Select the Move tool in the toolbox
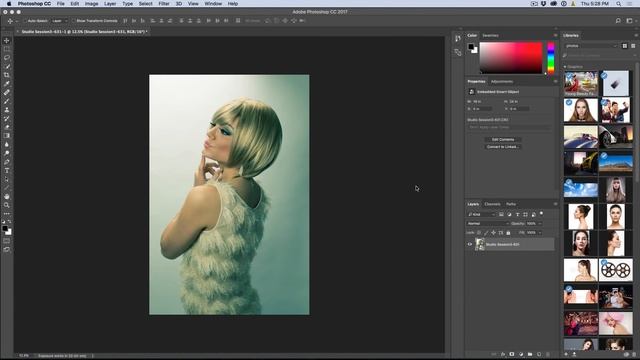640x360 pixels. [7, 40]
